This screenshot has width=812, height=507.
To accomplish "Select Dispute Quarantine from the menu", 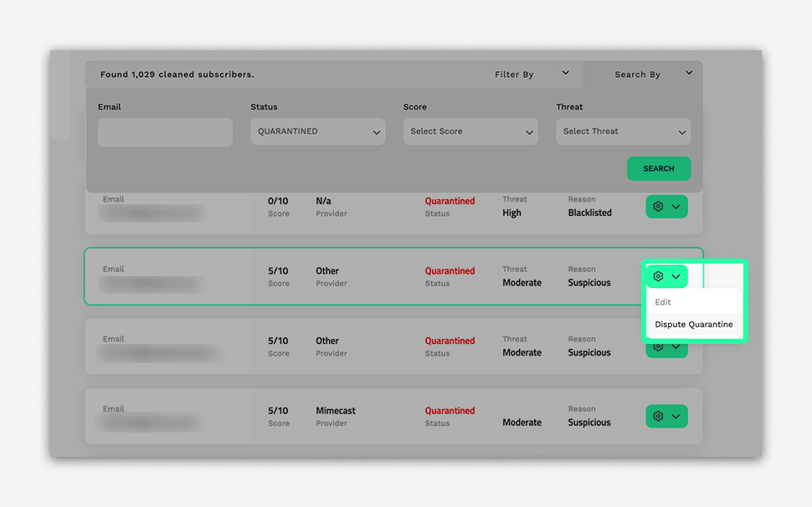I will 693,325.
